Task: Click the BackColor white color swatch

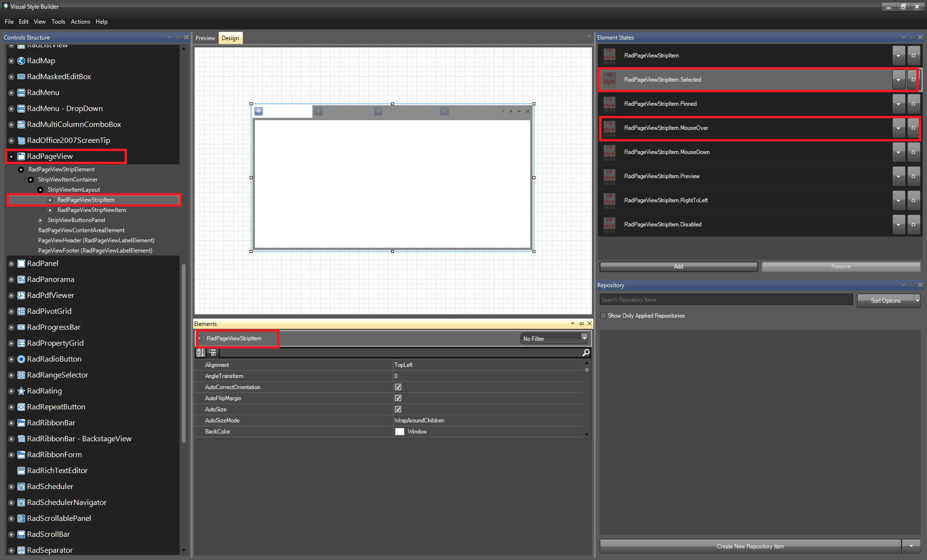Action: click(x=399, y=432)
